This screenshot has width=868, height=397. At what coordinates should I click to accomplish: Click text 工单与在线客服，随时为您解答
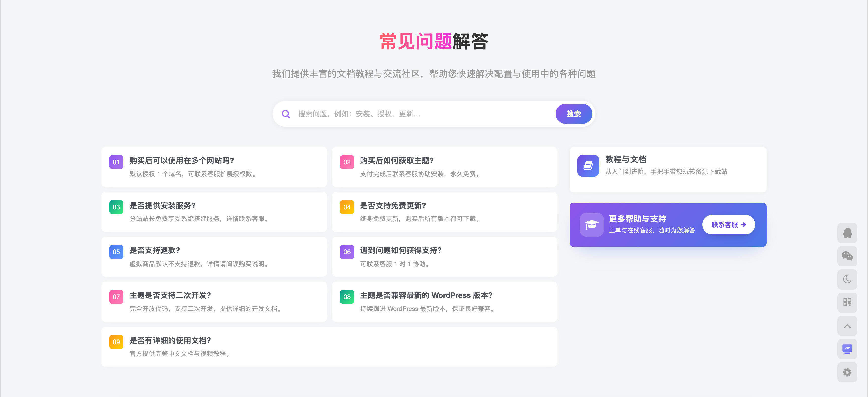[x=652, y=230]
